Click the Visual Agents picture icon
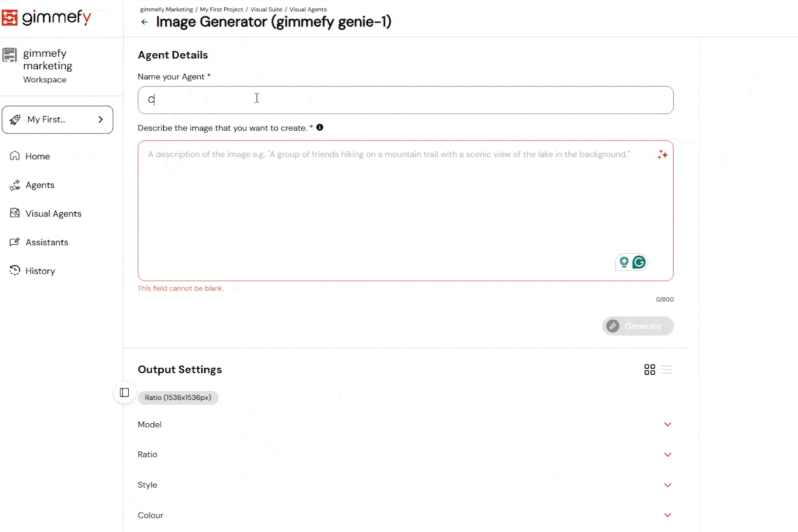Viewport: 798px width, 532px height. pyautogui.click(x=15, y=213)
